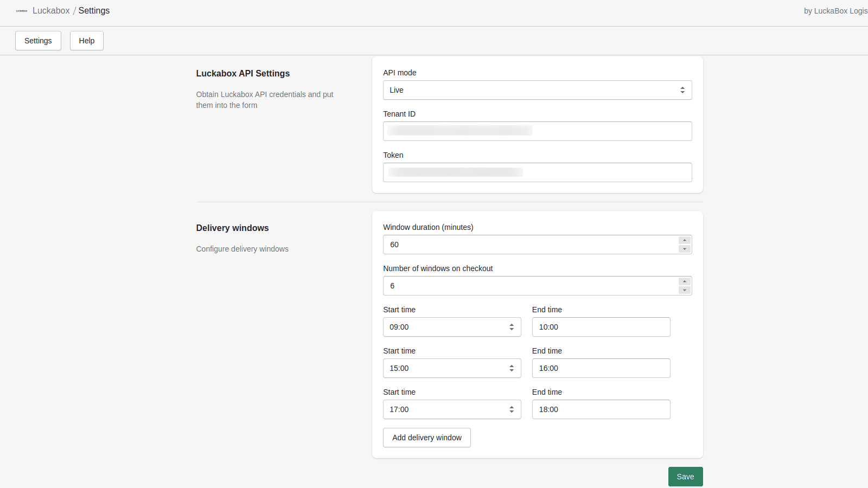Image resolution: width=868 pixels, height=488 pixels.
Task: Open the 15:00 Start time selector
Action: click(x=451, y=368)
